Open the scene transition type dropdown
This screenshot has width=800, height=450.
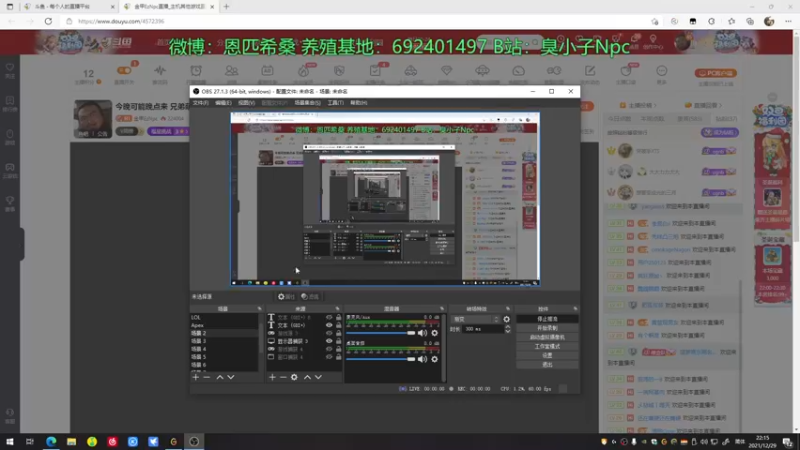pyautogui.click(x=476, y=319)
